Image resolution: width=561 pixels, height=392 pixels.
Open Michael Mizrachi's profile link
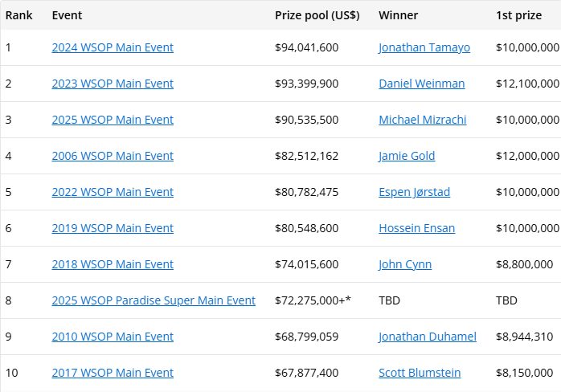422,120
